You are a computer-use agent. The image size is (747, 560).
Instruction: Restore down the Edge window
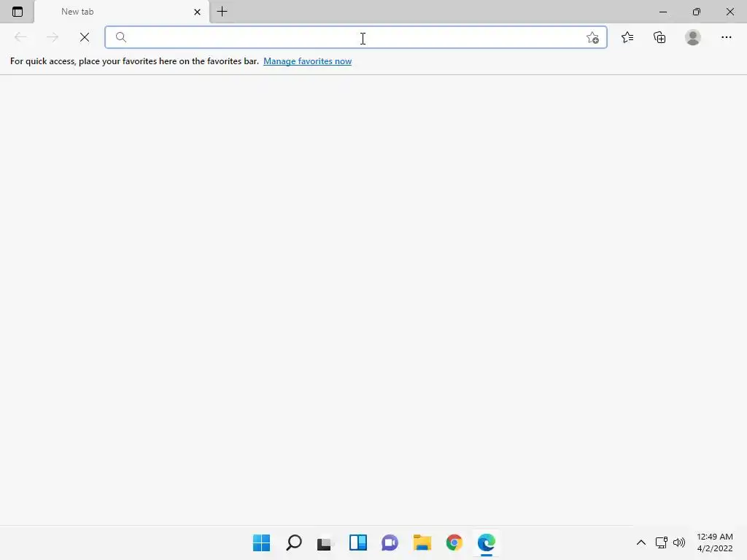tap(697, 12)
